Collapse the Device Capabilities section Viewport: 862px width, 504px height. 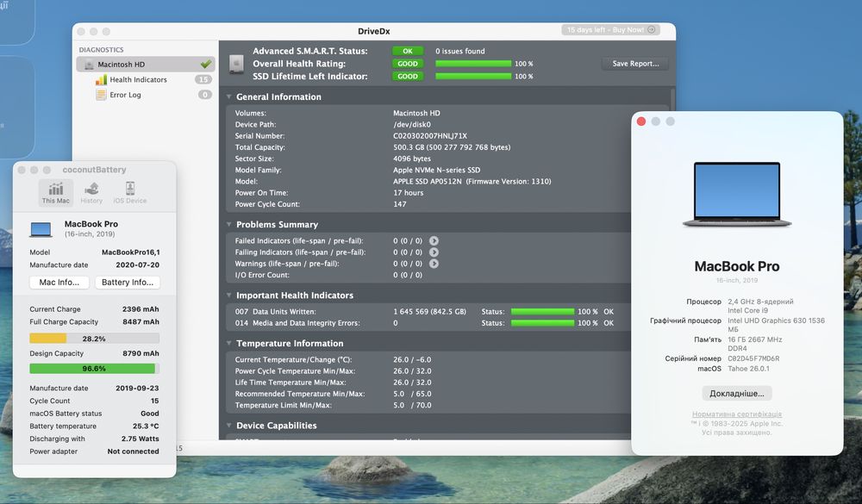(x=228, y=426)
